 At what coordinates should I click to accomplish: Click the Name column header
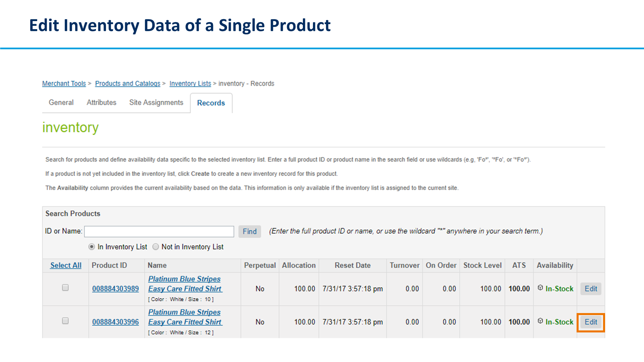[157, 265]
